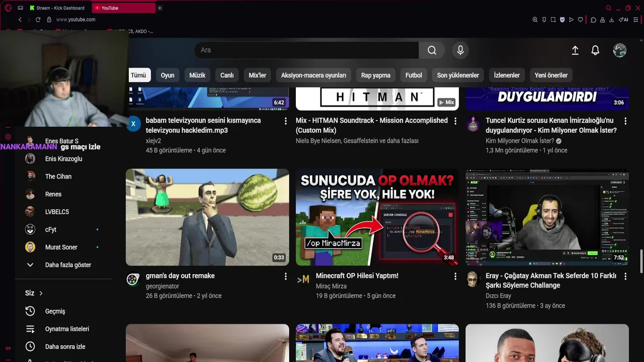Open the Opera GX main menu logo
This screenshot has height=362, width=644.
pyautogui.click(x=8, y=8)
